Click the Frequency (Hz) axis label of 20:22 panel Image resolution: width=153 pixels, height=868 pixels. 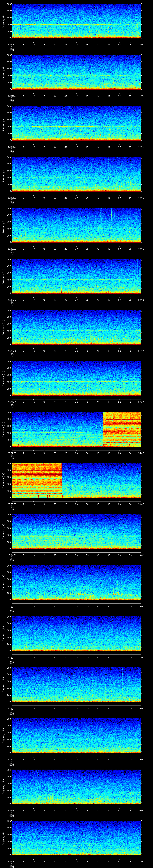pyautogui.click(x=3, y=429)
